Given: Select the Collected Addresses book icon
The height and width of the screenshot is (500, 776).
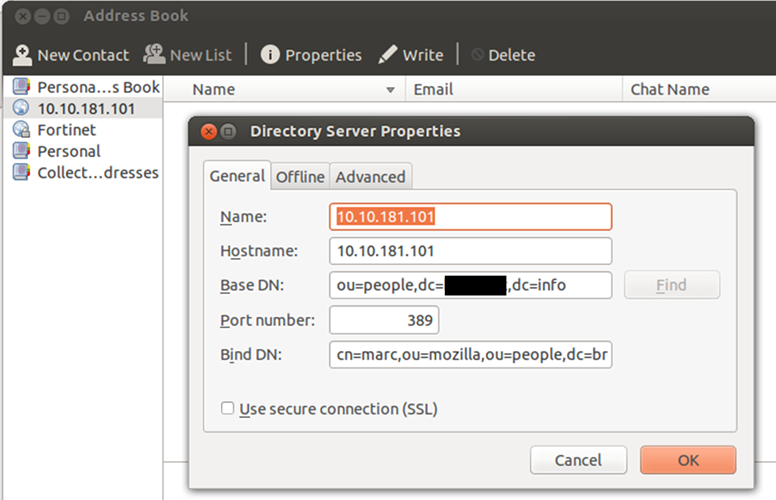Looking at the screenshot, I should point(21,172).
